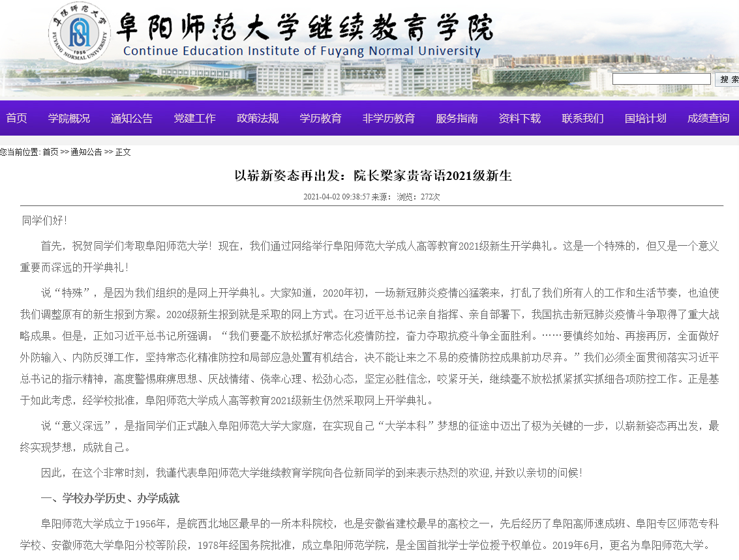739x560 pixels.
Task: Go to 通知公告 in navigation bar
Action: (x=132, y=118)
